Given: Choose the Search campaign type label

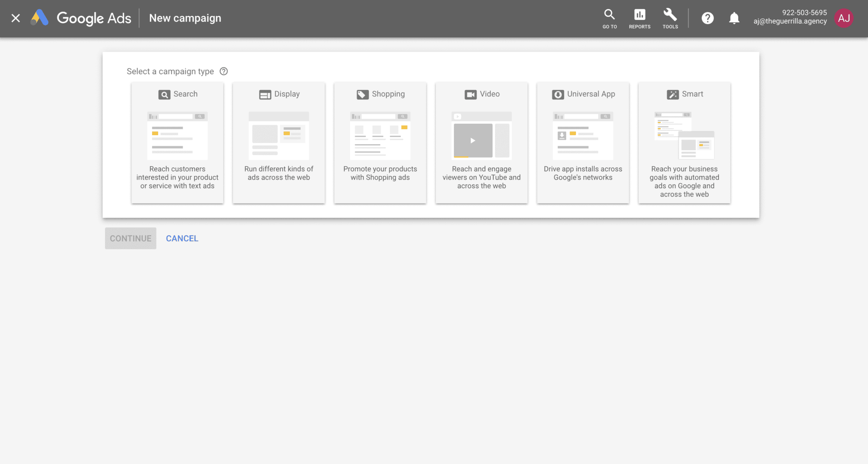Looking at the screenshot, I should (x=186, y=94).
